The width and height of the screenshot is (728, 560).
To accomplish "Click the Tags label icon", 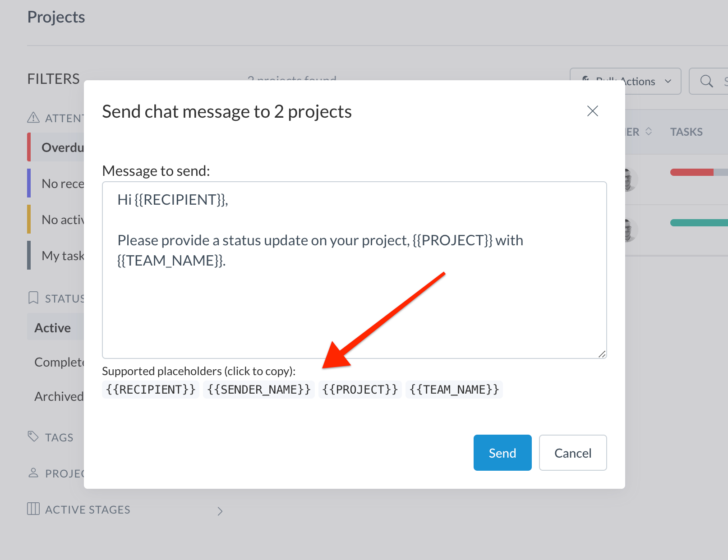I will 33,436.
